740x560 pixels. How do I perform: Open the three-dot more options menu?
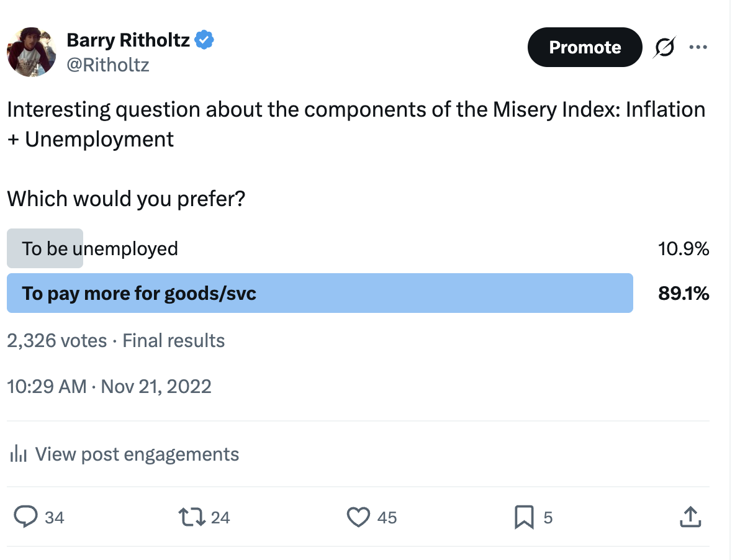[698, 47]
